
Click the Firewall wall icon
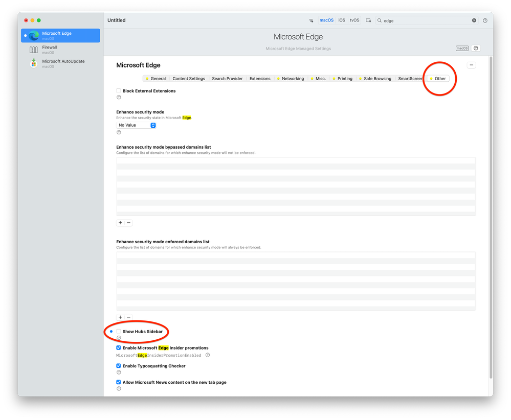[x=33, y=50]
